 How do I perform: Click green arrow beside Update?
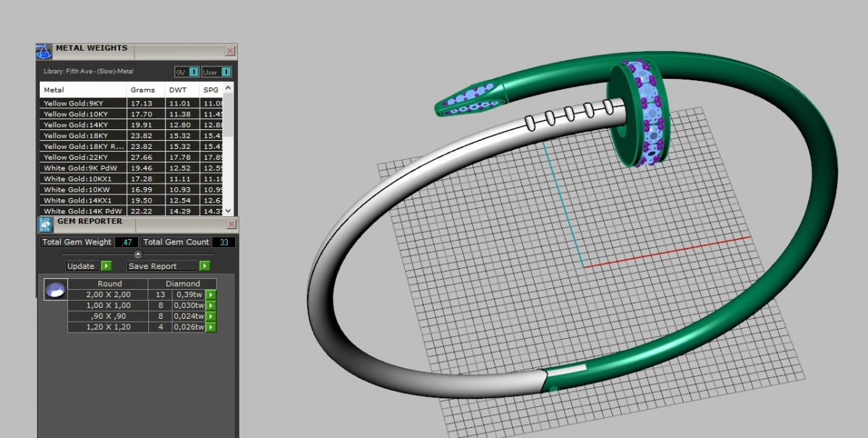pos(106,266)
